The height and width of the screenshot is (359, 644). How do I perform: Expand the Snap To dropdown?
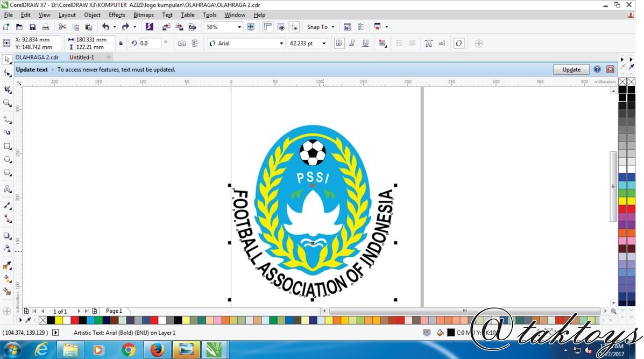click(x=332, y=27)
